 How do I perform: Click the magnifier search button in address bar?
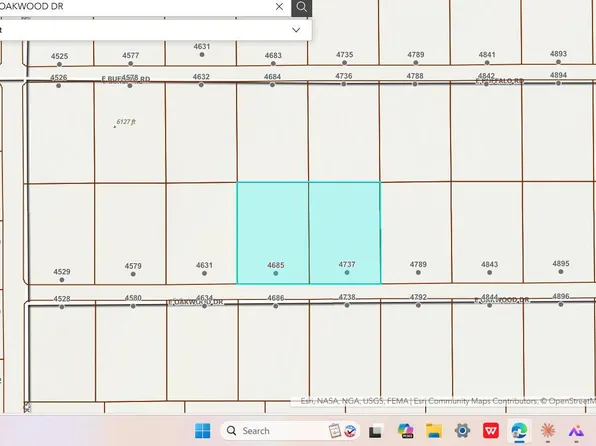tap(301, 7)
